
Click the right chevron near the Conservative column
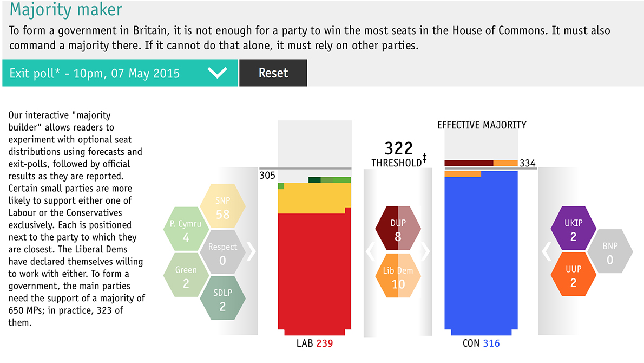click(425, 251)
